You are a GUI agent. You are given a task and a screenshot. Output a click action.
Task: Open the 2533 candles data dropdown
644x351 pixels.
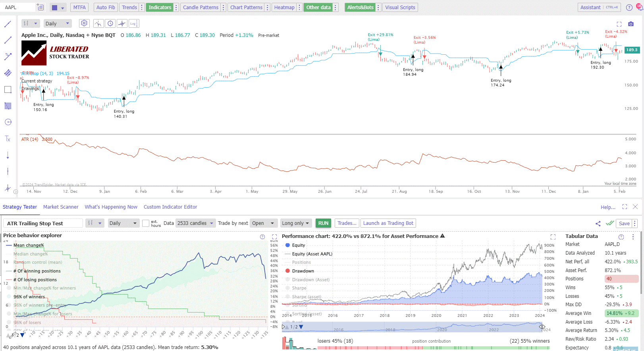[x=196, y=223]
